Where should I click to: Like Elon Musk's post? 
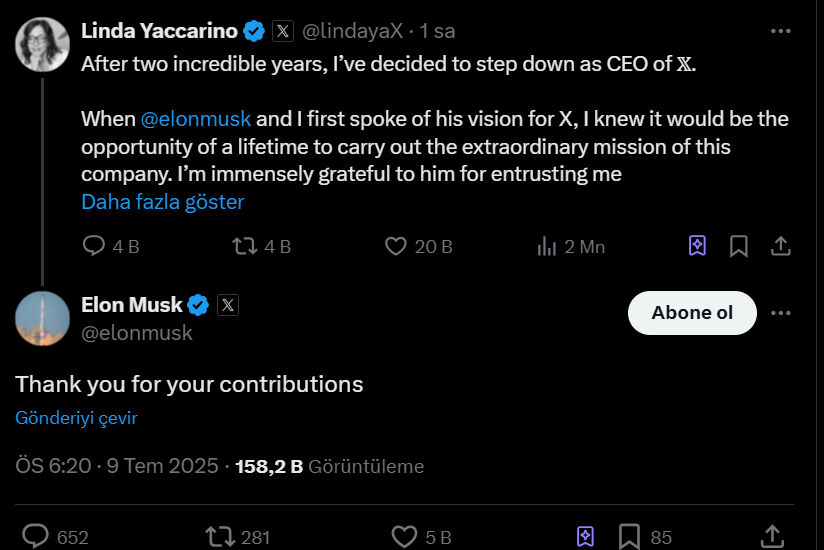tap(404, 537)
